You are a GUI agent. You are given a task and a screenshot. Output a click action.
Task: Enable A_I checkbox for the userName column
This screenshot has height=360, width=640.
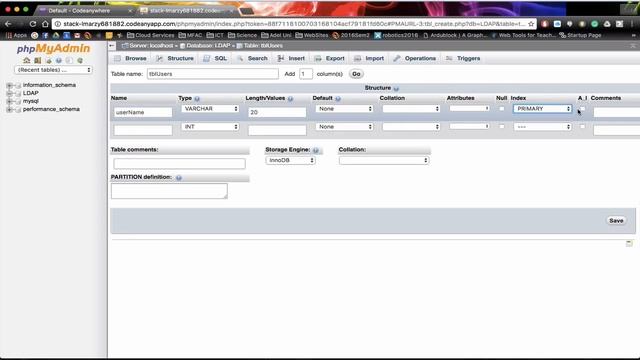point(582,109)
